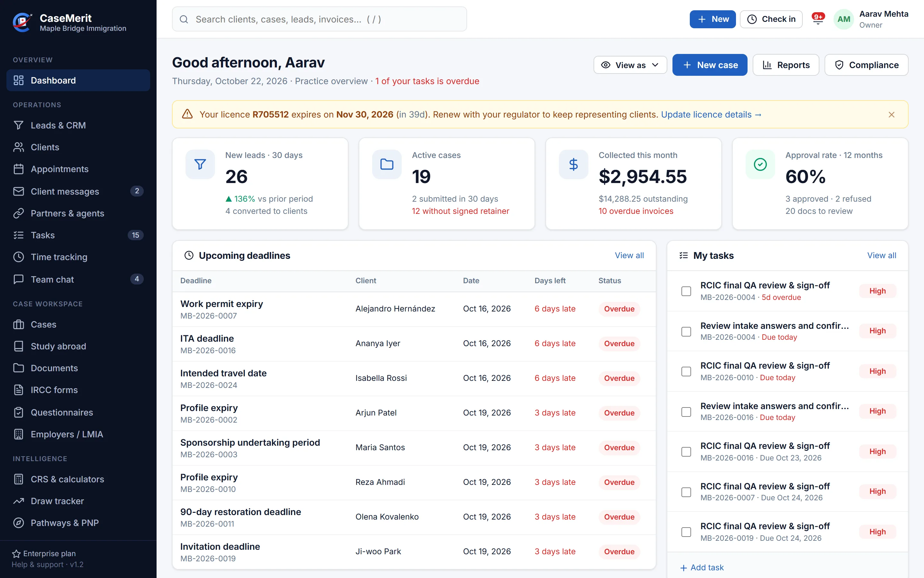Image resolution: width=924 pixels, height=578 pixels.
Task: Click the AM user avatar
Action: [843, 19]
